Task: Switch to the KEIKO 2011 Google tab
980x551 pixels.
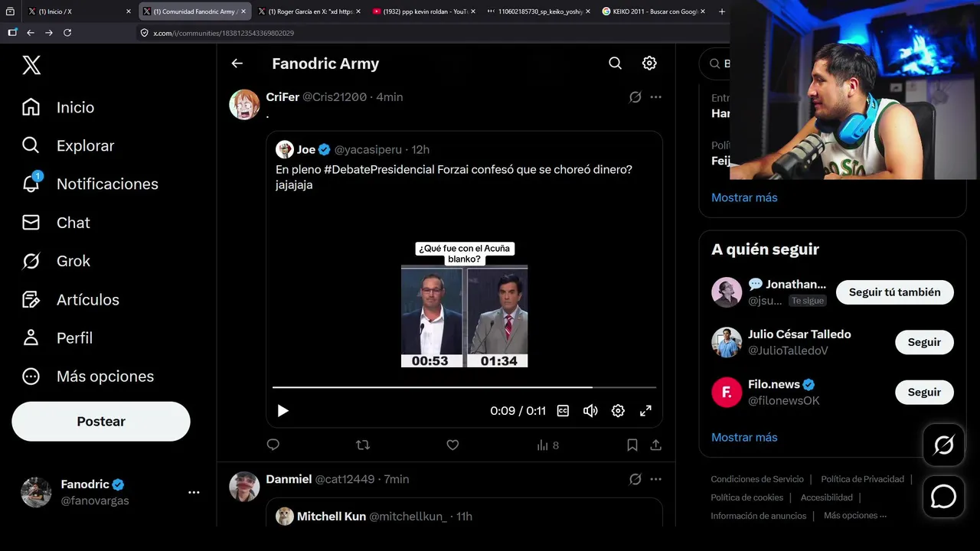Action: [652, 11]
